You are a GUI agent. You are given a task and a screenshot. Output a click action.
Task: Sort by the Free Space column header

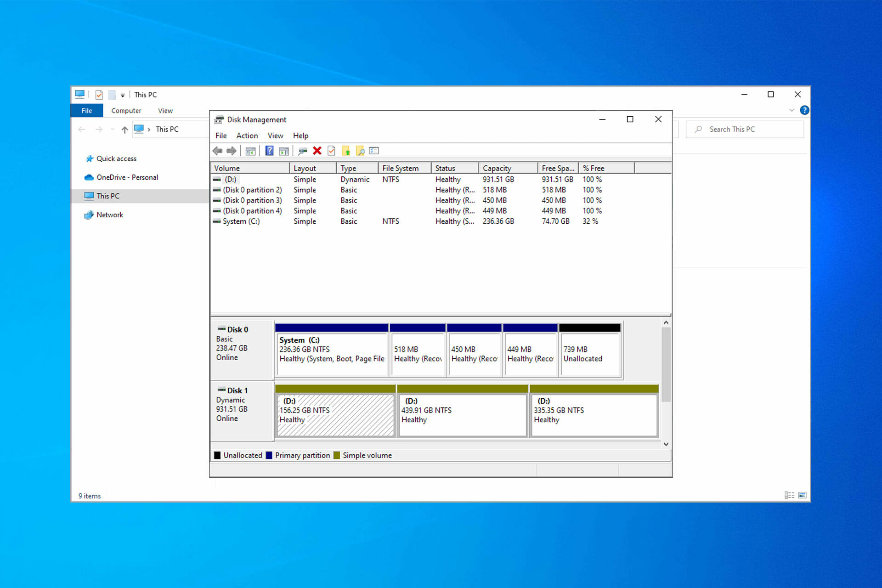[558, 168]
